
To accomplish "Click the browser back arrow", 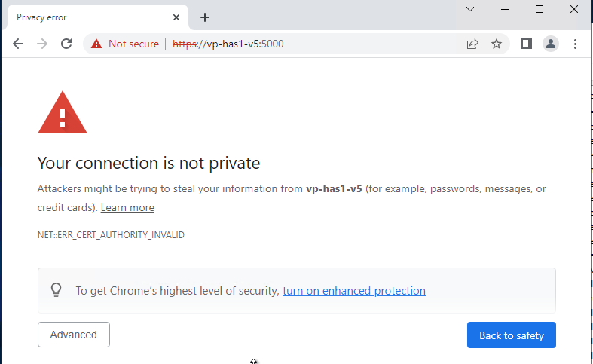I will pyautogui.click(x=18, y=44).
